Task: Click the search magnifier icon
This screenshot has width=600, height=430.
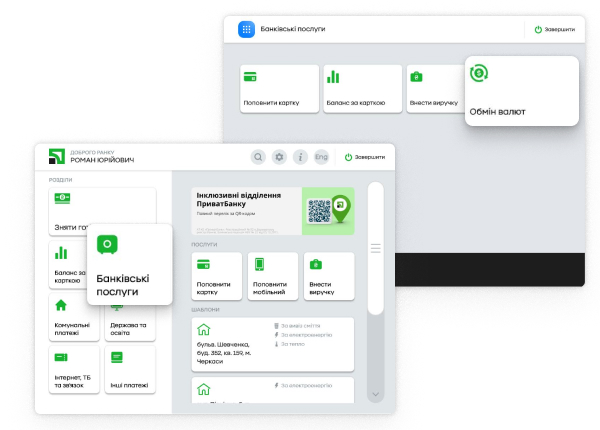Action: pyautogui.click(x=258, y=157)
